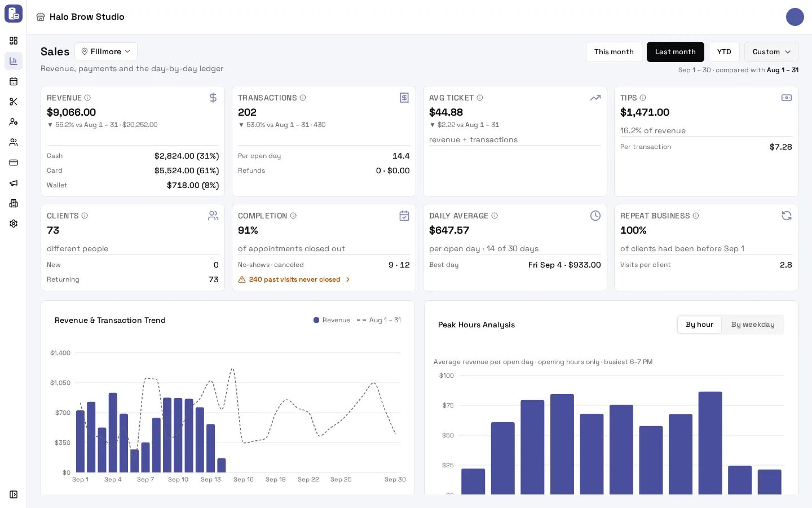Click the info icon next to COMPLETION
Image resolution: width=812 pixels, height=508 pixels.
pyautogui.click(x=293, y=216)
